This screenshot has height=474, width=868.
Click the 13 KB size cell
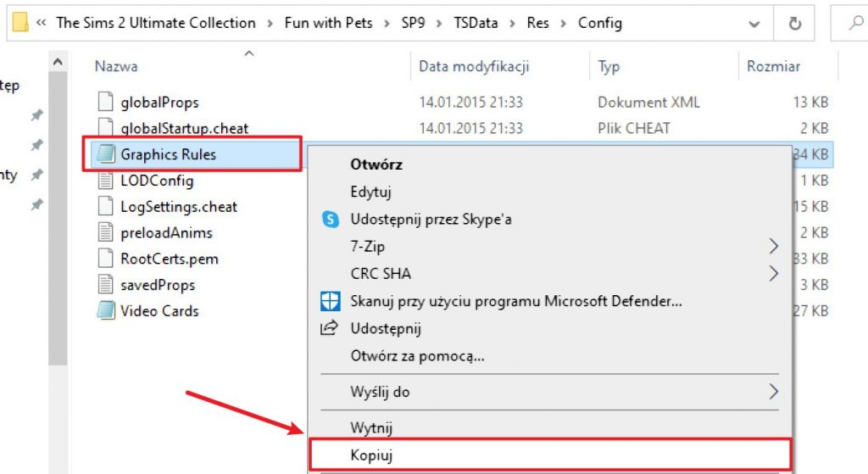click(810, 102)
